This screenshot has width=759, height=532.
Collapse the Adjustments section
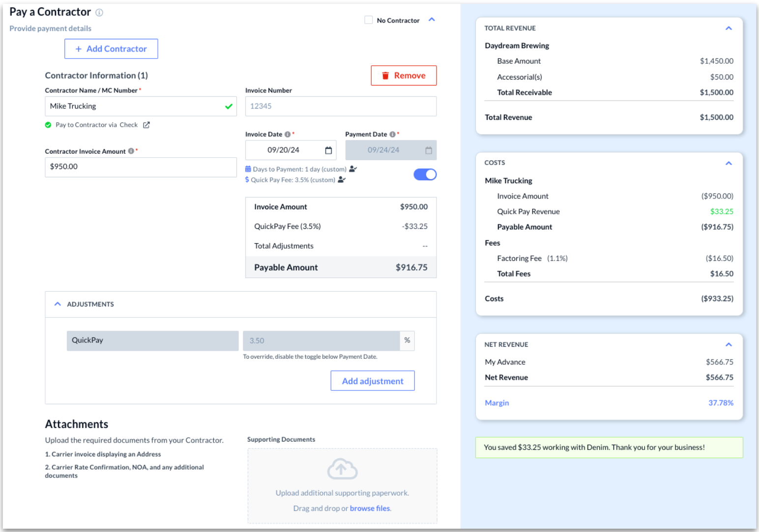pyautogui.click(x=58, y=304)
